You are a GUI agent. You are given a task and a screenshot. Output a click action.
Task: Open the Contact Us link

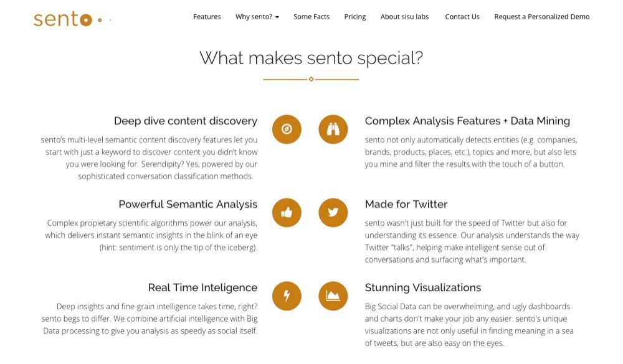462,17
